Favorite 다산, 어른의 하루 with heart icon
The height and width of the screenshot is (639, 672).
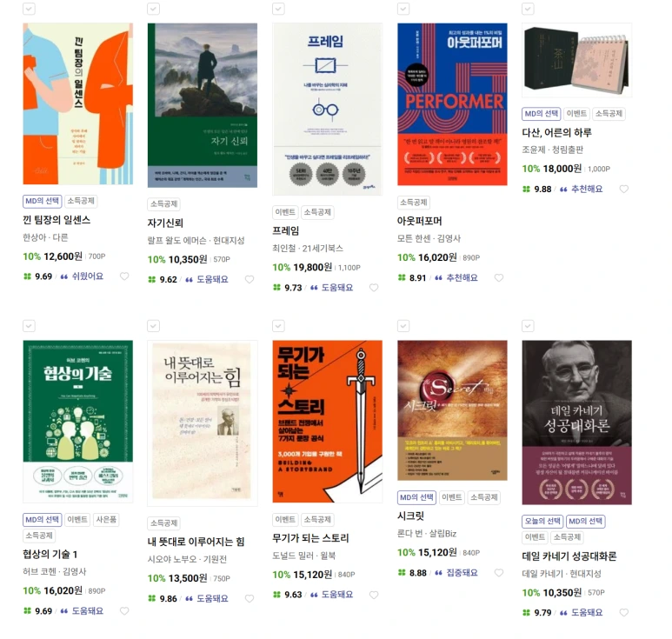coord(624,189)
